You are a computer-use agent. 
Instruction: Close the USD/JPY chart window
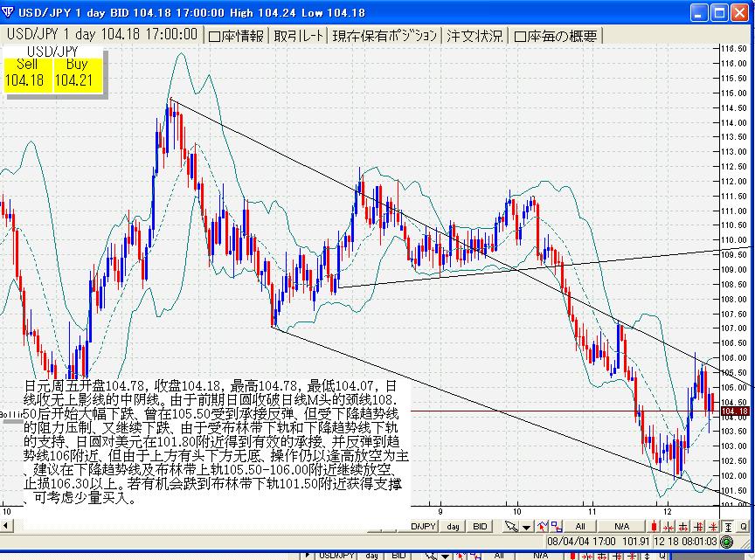[x=739, y=12]
